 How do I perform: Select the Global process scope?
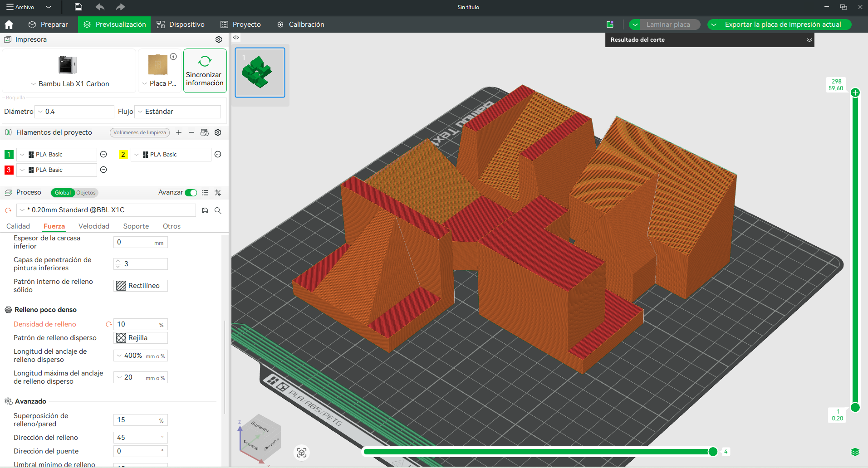(x=63, y=193)
